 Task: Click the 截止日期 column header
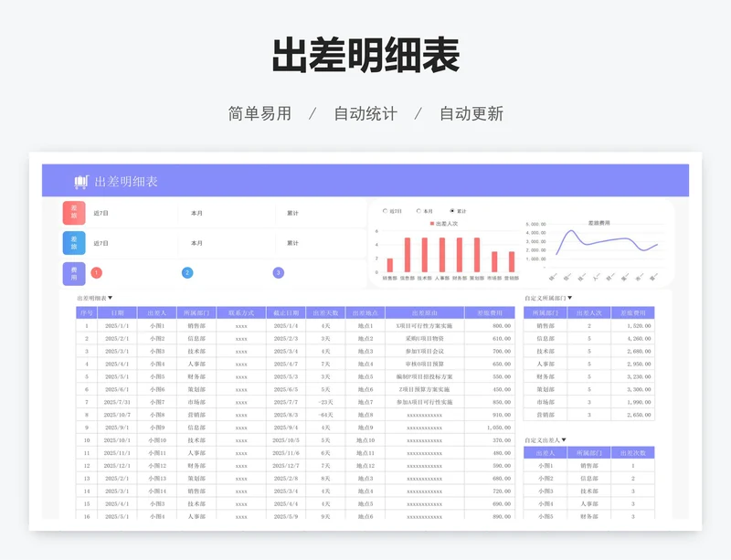click(286, 312)
